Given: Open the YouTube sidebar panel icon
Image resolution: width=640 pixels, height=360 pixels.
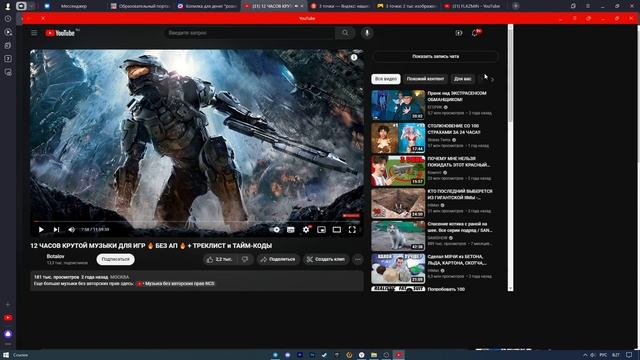Looking at the screenshot, I should click(8, 318).
